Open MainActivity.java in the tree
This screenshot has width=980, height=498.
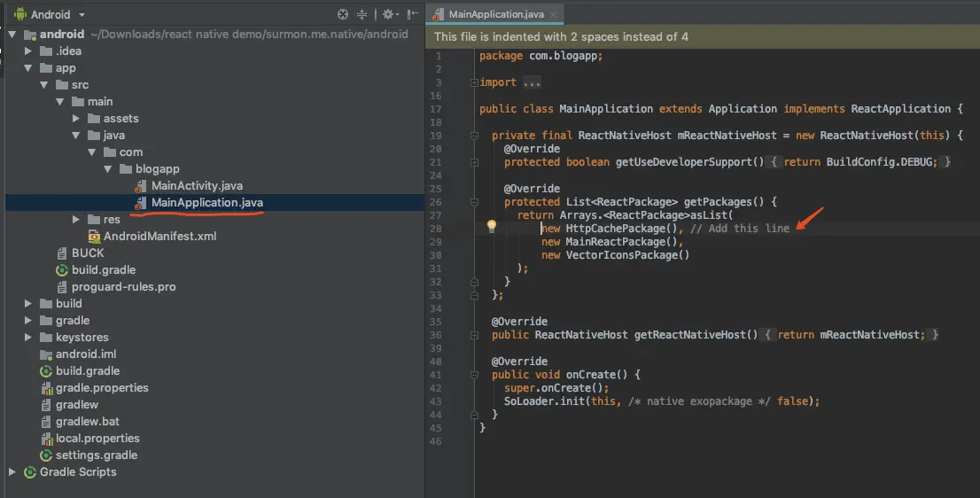click(x=197, y=185)
